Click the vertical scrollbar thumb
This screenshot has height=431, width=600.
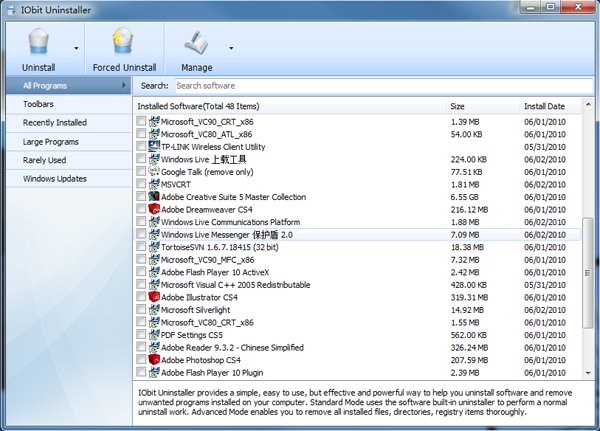(587, 273)
